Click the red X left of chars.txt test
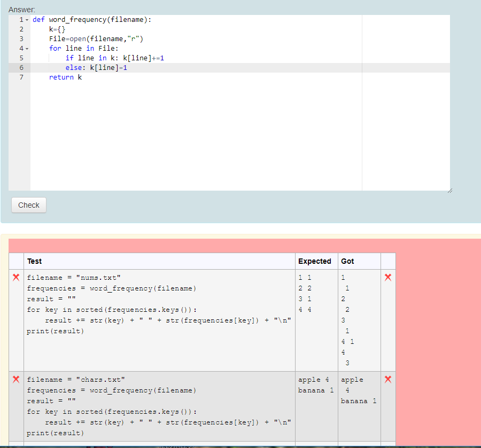The image size is (481, 448). click(x=16, y=379)
